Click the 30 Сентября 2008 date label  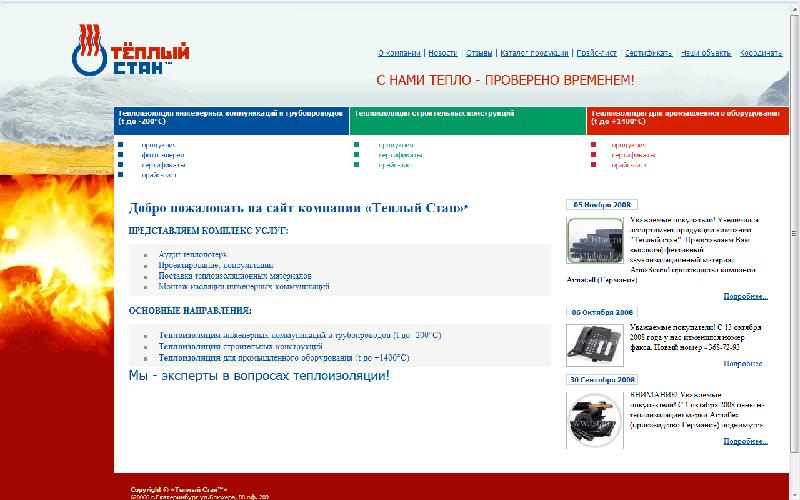pos(602,380)
